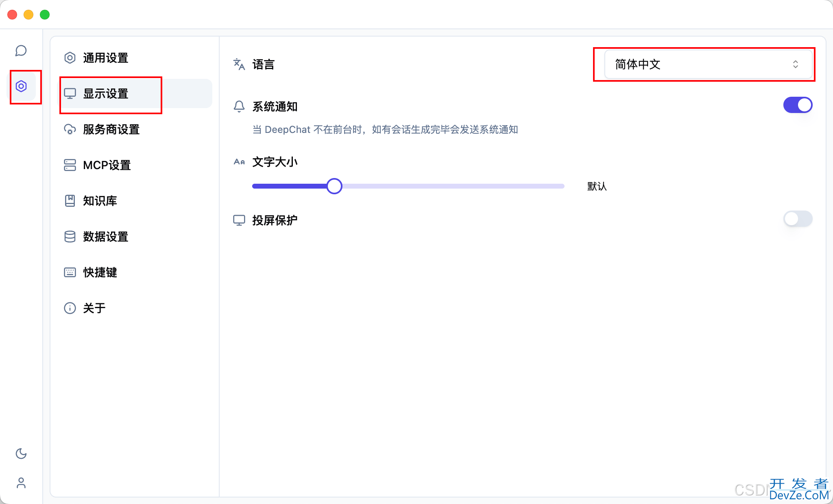Click the 数据设置 database icon
This screenshot has height=504, width=833.
pyautogui.click(x=70, y=237)
